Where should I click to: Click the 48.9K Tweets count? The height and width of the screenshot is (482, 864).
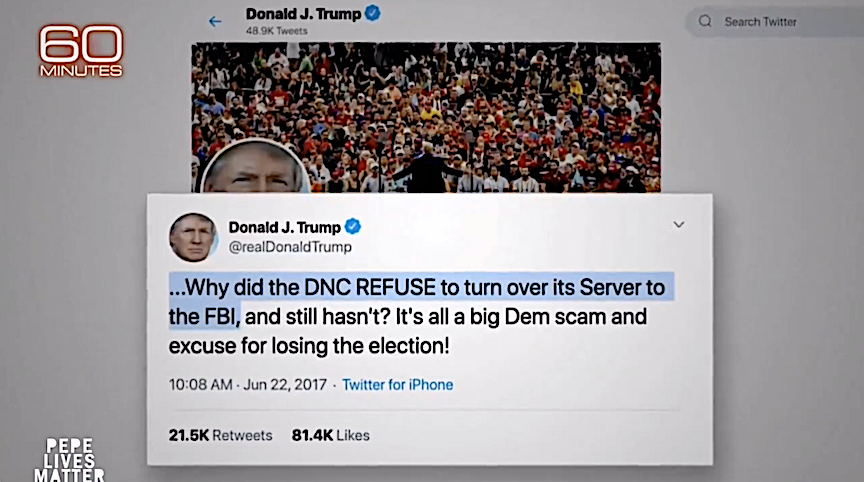coord(277,31)
